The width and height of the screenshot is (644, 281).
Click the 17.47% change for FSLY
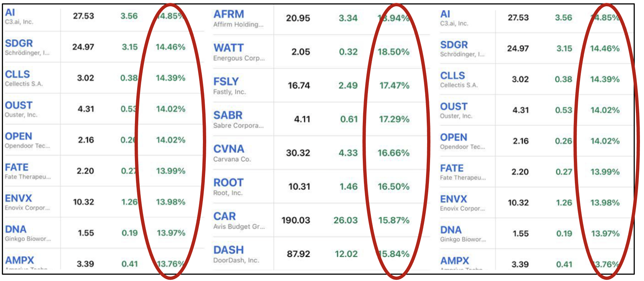click(x=394, y=86)
